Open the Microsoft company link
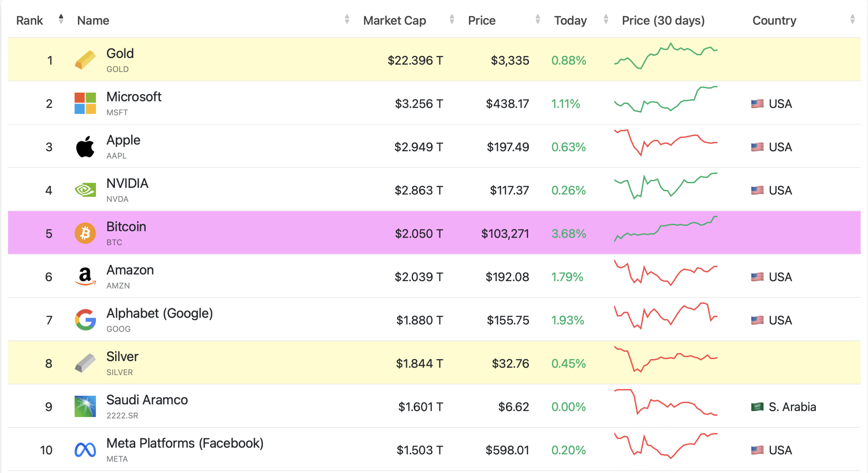Screen dimensions: 868x473 pos(134,97)
